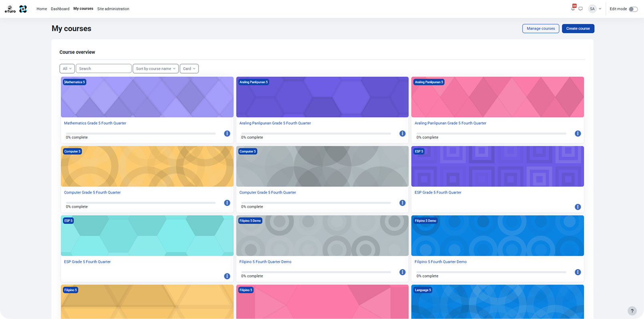Open Sort by course name dropdown

[155, 69]
